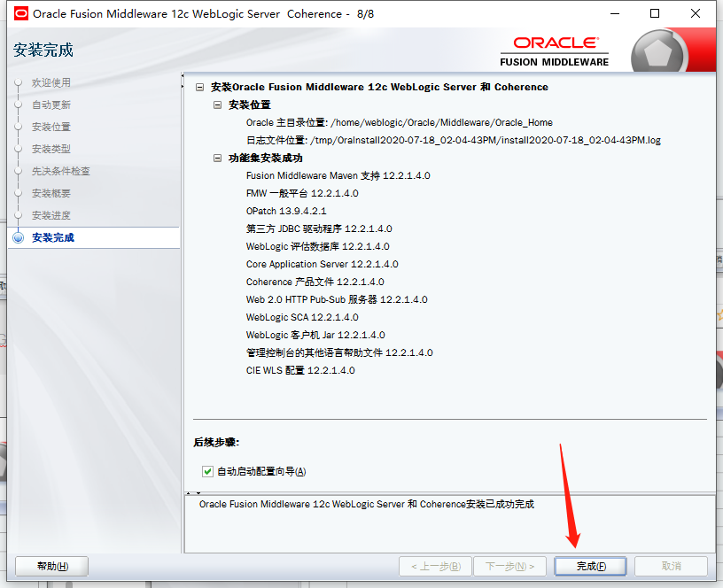Click the 日志文件位置 log path row

tap(454, 140)
